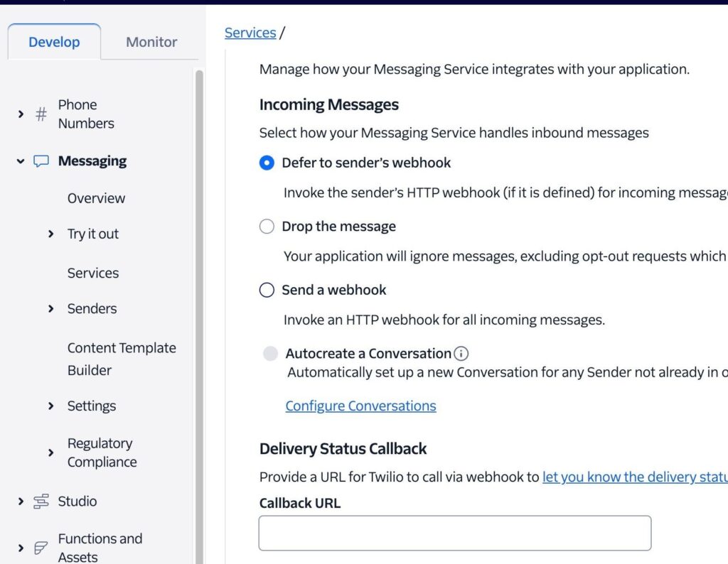Click into the Callback URL field
Viewport: 728px width, 564px height.
tap(454, 533)
